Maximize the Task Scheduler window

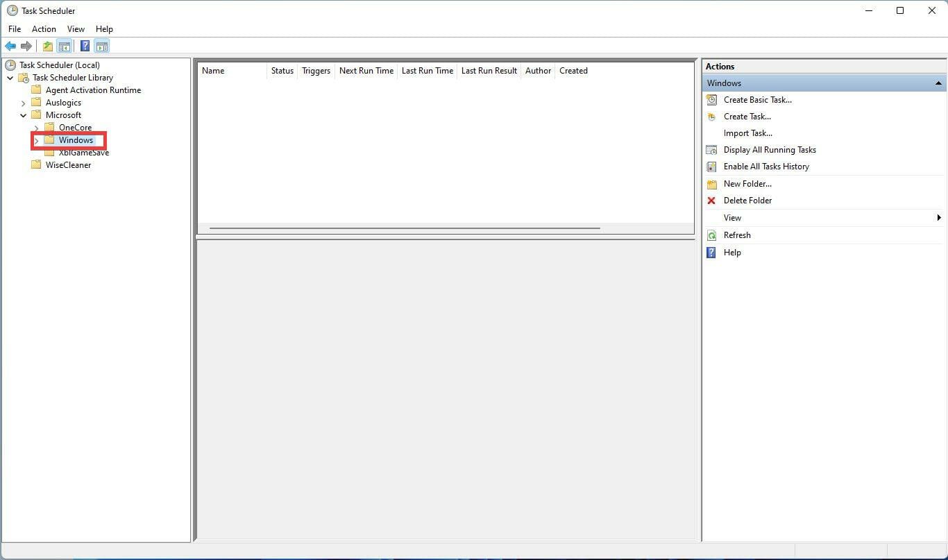pyautogui.click(x=900, y=10)
